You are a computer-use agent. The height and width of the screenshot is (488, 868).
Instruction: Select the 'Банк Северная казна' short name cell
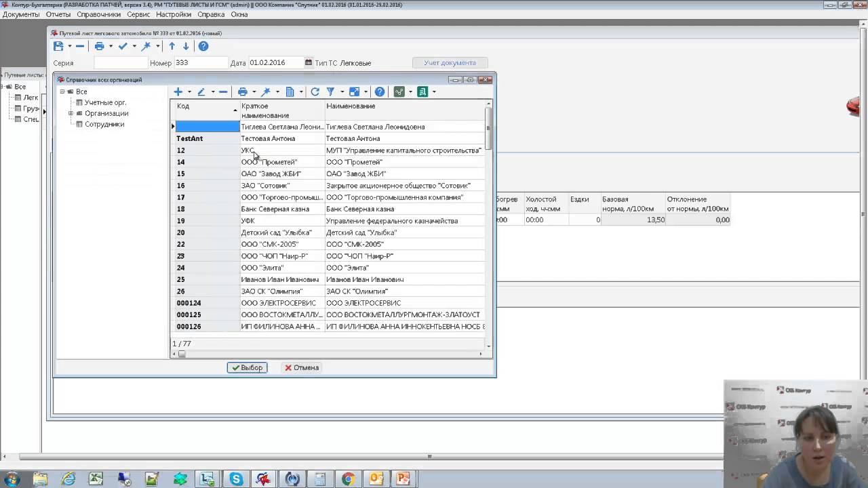[x=282, y=209]
